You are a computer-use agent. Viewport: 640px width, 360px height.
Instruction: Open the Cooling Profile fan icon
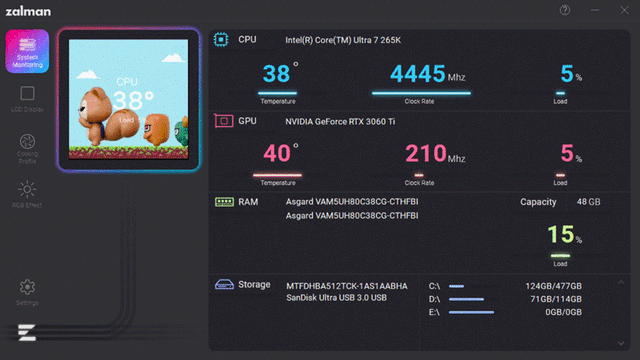click(x=27, y=142)
